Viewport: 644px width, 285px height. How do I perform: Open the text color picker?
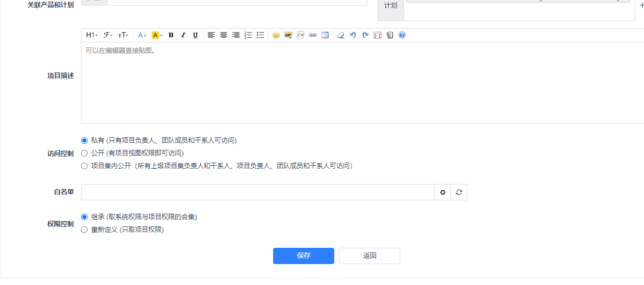click(142, 35)
